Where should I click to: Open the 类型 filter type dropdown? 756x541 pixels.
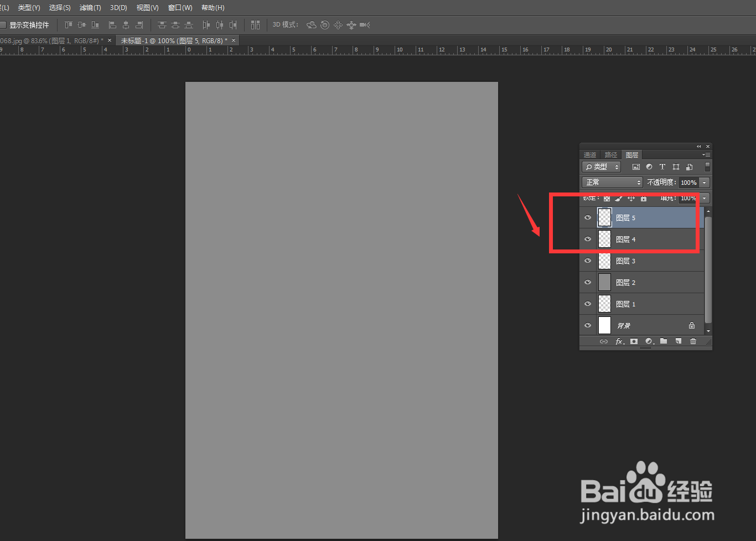coord(601,167)
